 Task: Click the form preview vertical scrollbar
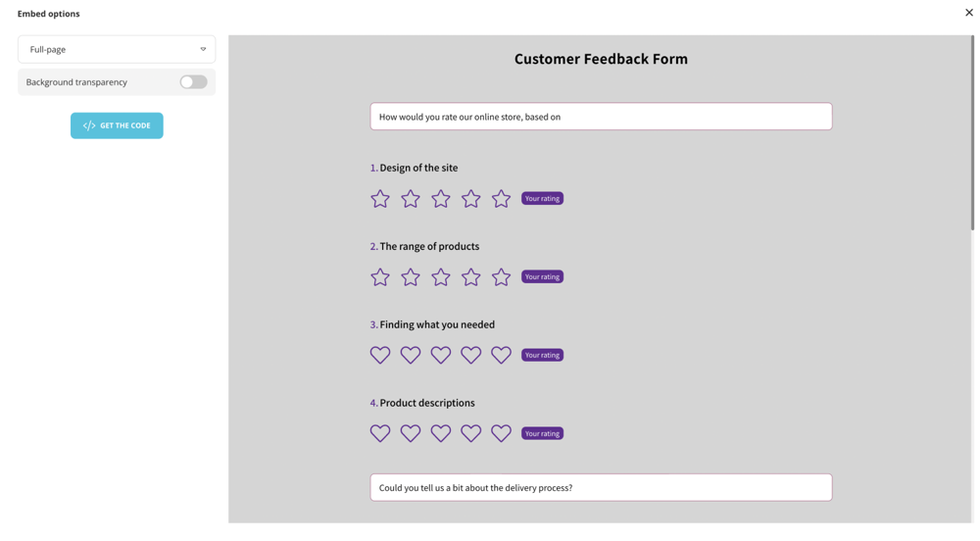(x=972, y=133)
